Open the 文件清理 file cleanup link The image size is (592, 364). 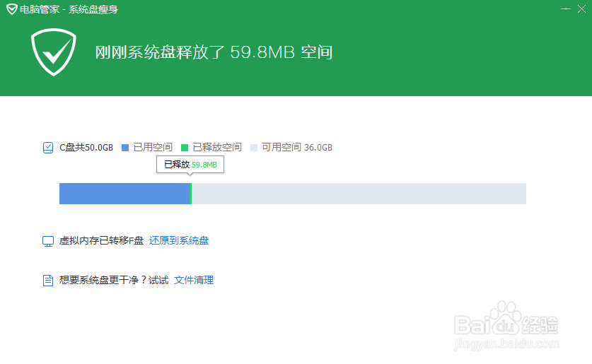click(x=194, y=280)
